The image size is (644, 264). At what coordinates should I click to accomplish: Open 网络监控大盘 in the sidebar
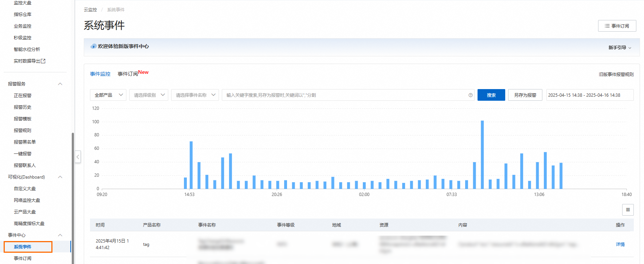pyautogui.click(x=27, y=200)
